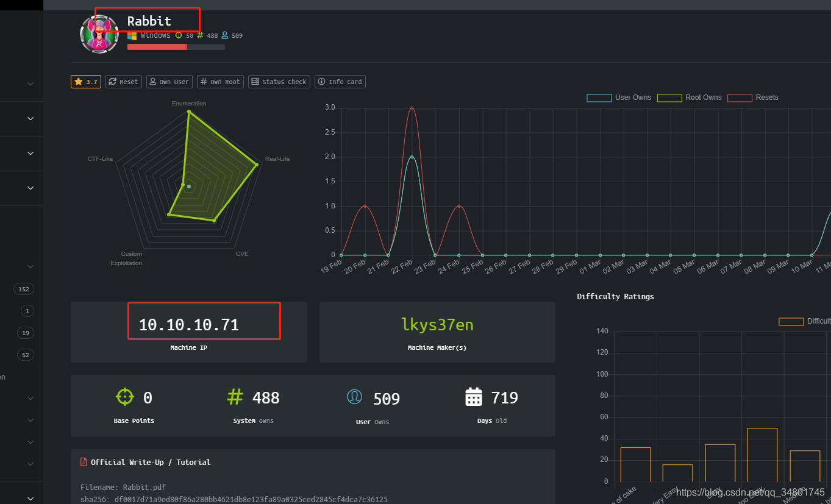The image size is (831, 504).
Task: Click the CTF-Like label on radar chart
Action: [x=100, y=159]
